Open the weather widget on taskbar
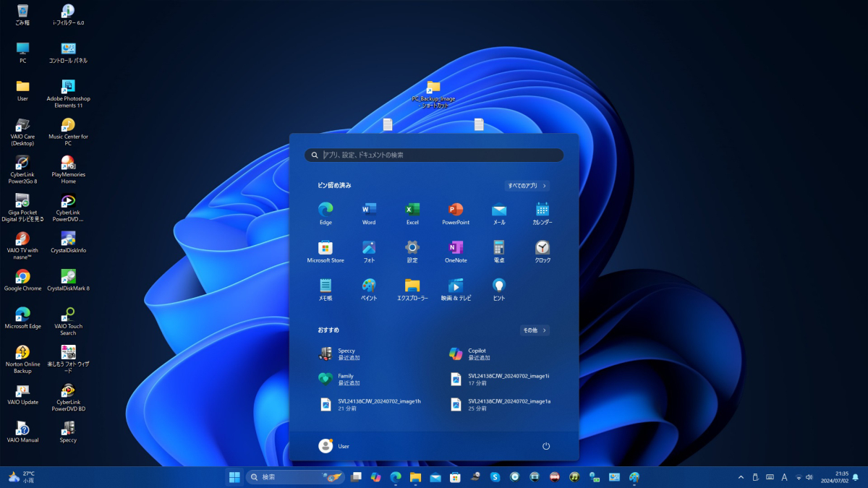The image size is (868, 488). tap(22, 477)
